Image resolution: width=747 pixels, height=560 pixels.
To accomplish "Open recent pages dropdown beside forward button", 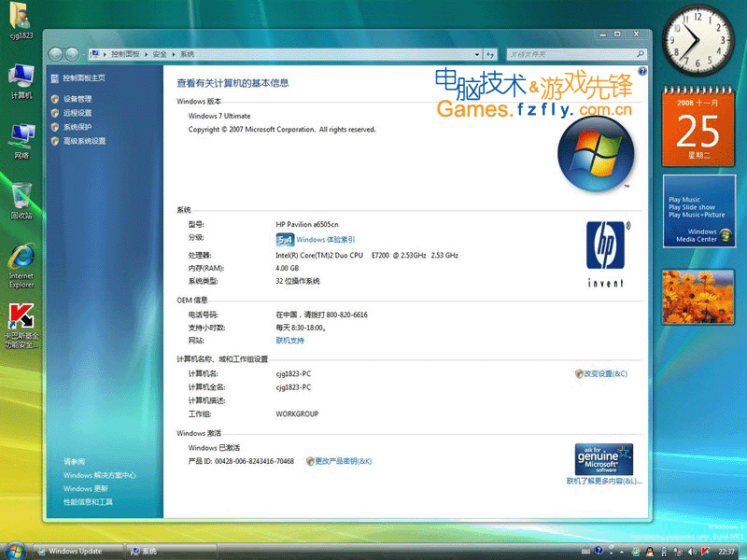I will [x=82, y=55].
